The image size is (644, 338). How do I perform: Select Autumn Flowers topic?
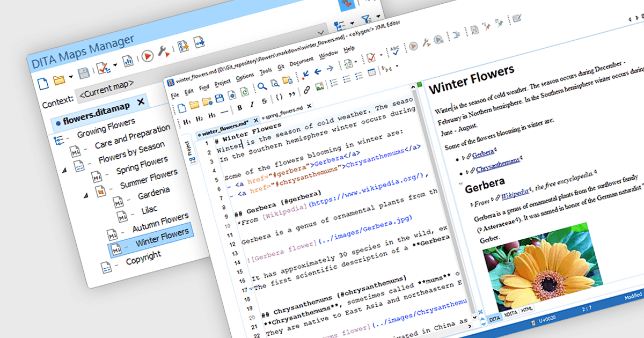tap(160, 223)
